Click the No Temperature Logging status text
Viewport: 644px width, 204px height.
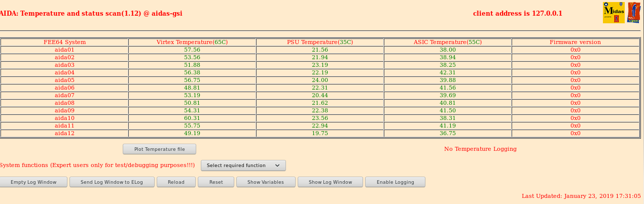click(x=480, y=149)
